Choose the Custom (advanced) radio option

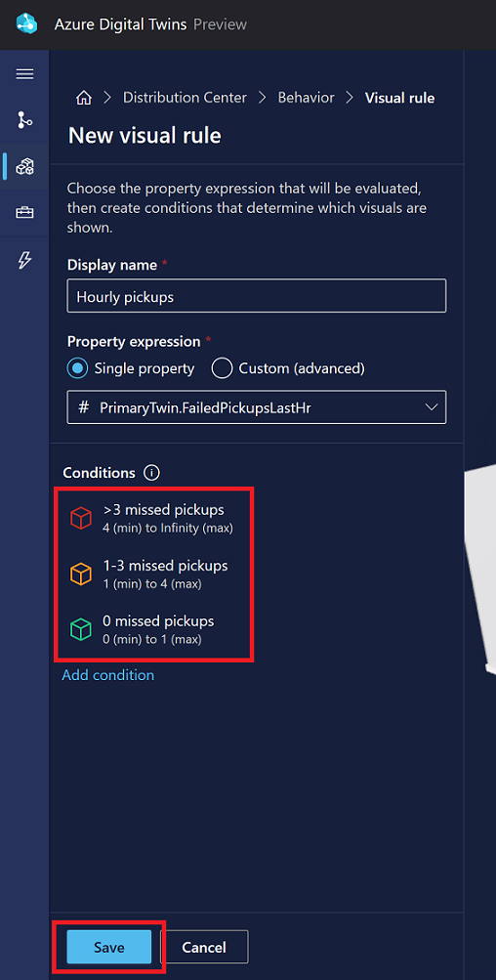(x=222, y=368)
